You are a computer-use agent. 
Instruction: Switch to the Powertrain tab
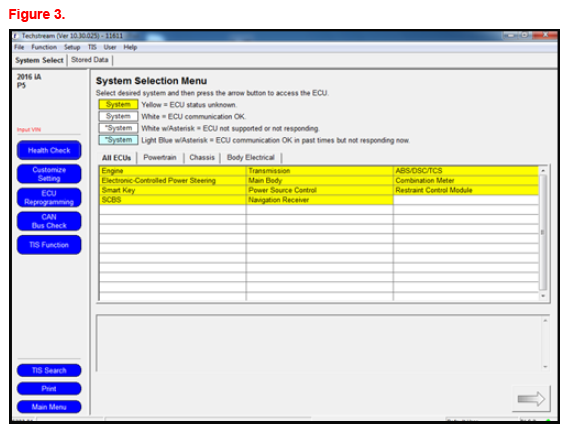[160, 157]
